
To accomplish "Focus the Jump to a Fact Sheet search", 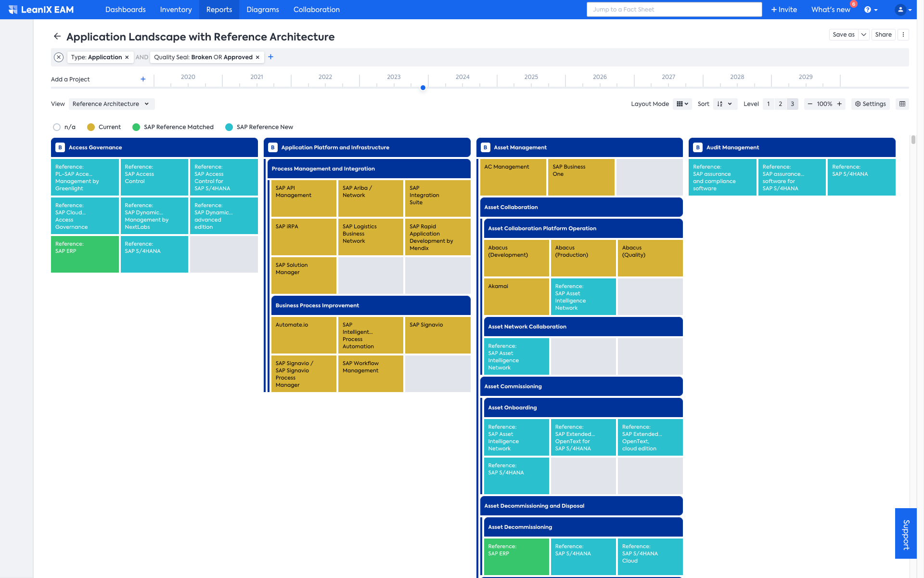I will point(674,10).
